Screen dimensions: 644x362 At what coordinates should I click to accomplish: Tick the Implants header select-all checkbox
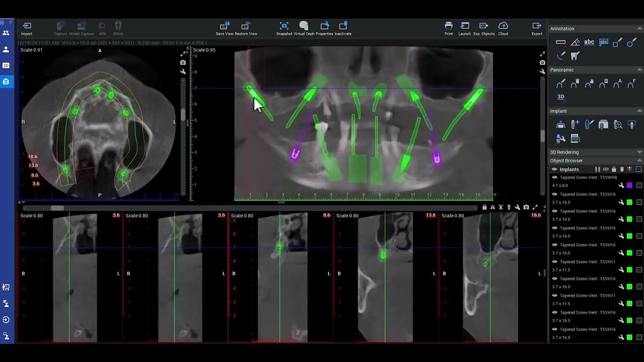[x=639, y=169]
